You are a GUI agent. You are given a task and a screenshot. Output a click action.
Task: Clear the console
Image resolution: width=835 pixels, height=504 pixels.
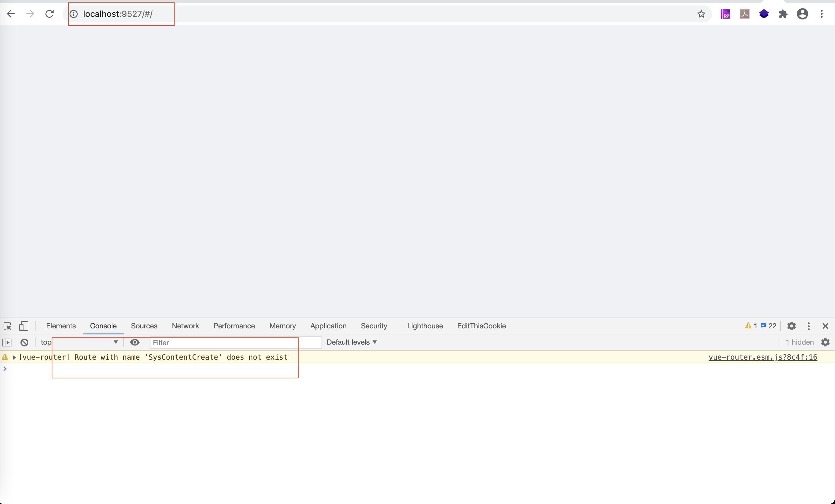coord(24,342)
